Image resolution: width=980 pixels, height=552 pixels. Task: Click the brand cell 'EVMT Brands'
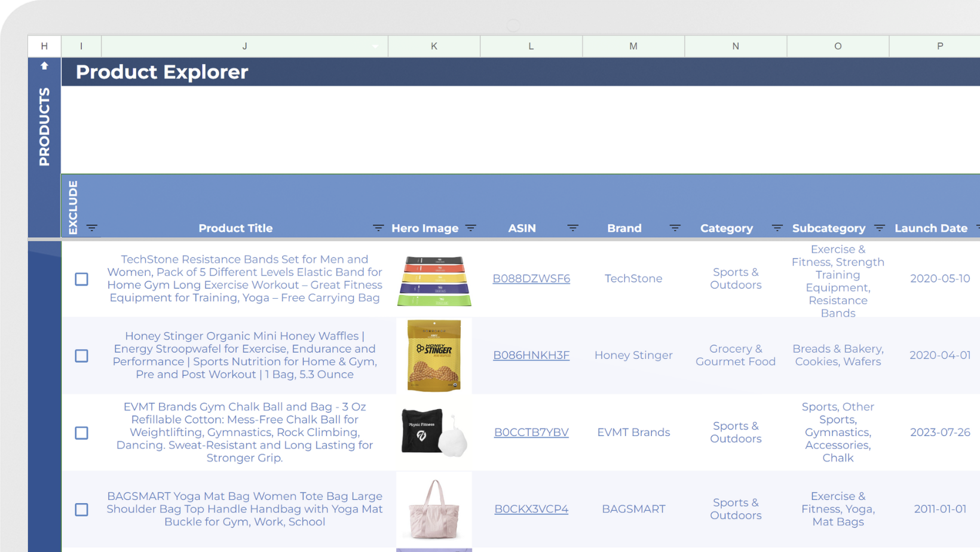point(633,432)
